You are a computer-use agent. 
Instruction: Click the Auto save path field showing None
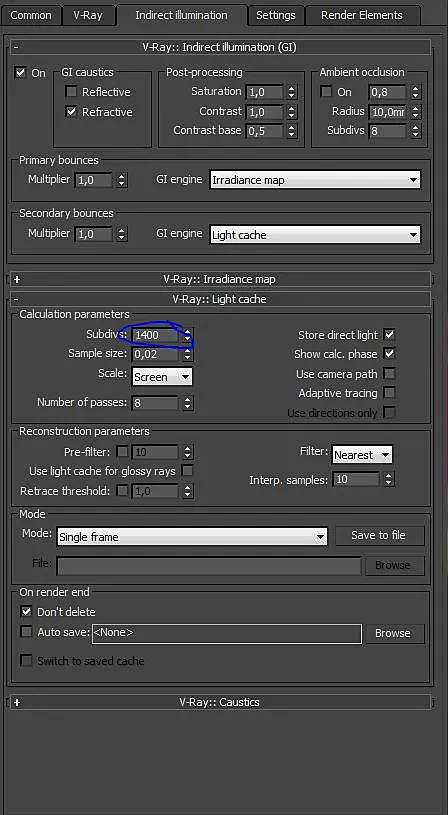pos(227,633)
